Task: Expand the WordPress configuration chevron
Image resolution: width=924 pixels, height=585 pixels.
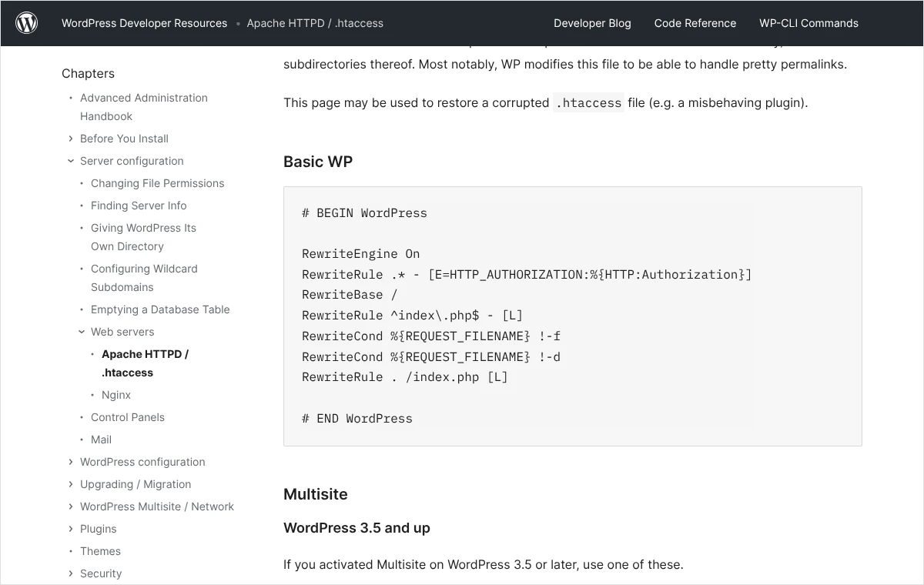Action: click(x=71, y=462)
